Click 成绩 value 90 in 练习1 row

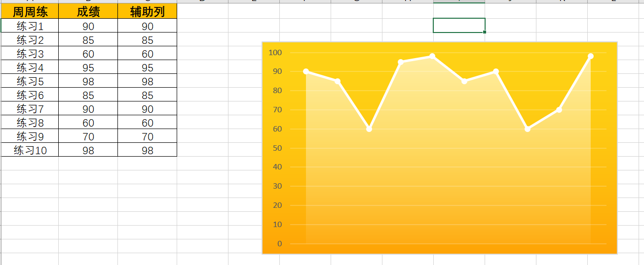point(88,26)
